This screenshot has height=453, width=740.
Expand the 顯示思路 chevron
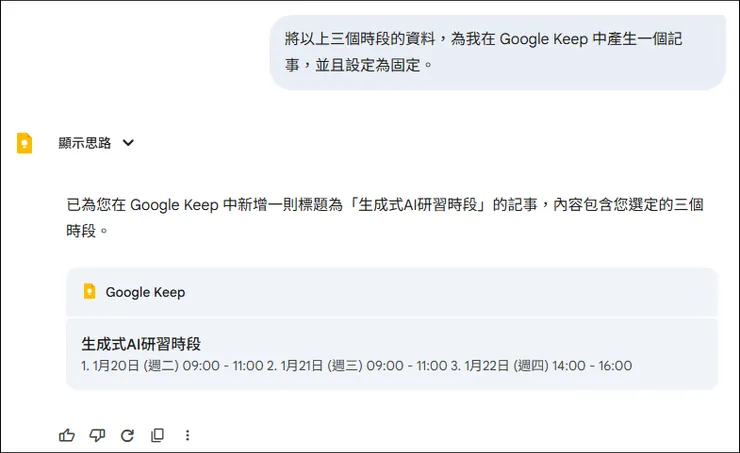pyautogui.click(x=128, y=143)
